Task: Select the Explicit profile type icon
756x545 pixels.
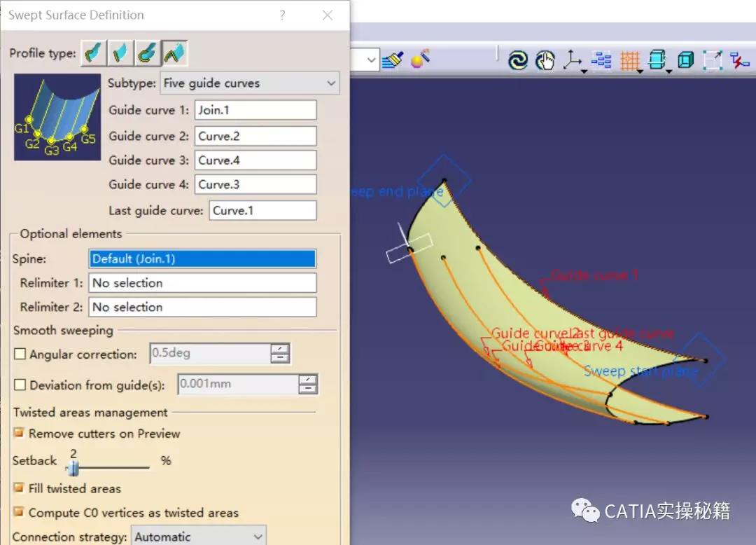Action: point(93,53)
